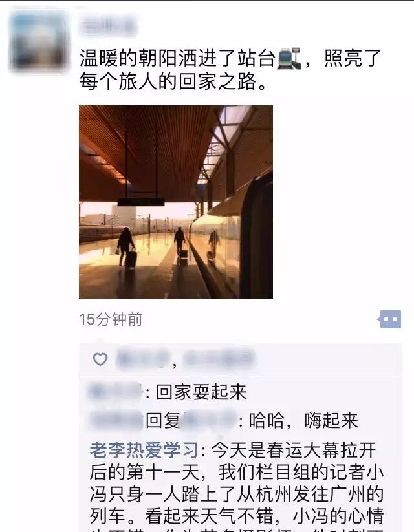Tap the train station emoji in the caption
414x532 pixels.
[x=289, y=58]
